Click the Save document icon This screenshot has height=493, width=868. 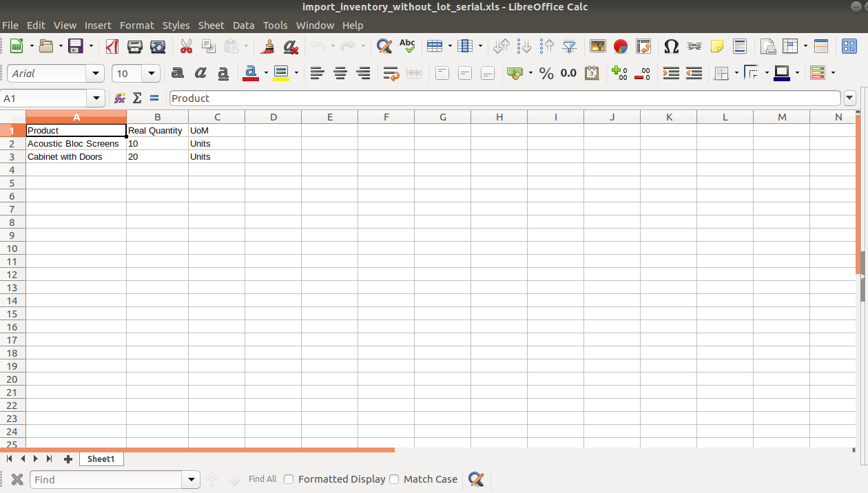point(75,46)
